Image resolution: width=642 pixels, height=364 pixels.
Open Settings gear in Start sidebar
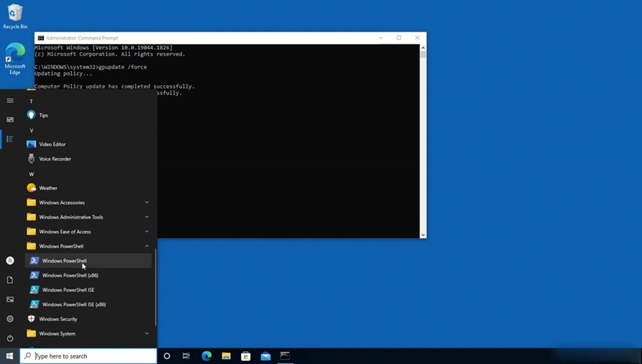click(10, 319)
